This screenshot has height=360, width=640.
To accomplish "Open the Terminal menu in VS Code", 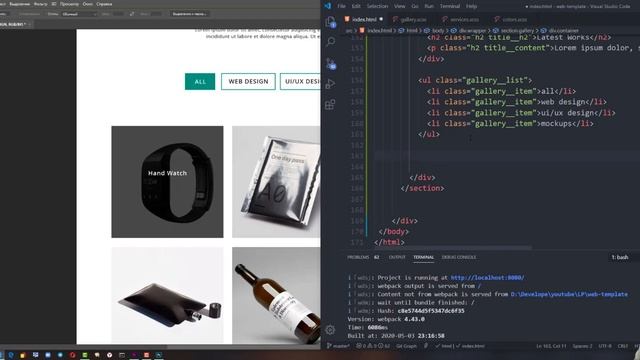I will 450,6.
